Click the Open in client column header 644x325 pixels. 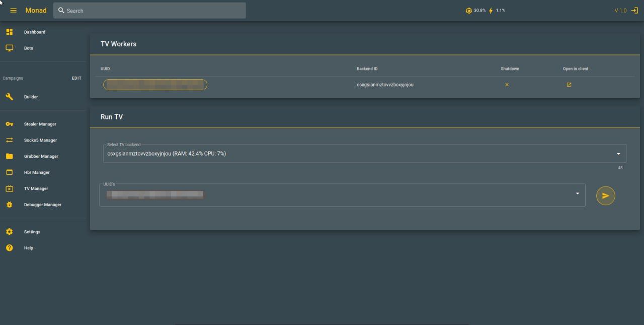click(576, 69)
